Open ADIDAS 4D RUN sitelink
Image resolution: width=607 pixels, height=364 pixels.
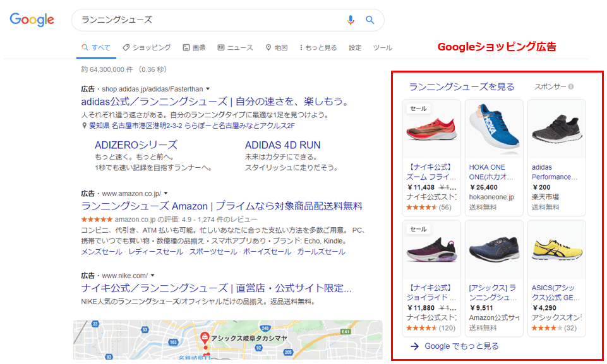(282, 145)
